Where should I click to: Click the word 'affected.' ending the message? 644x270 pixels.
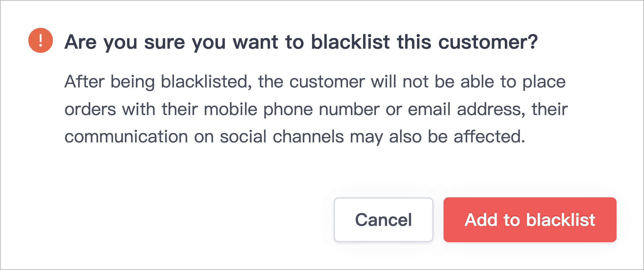coord(489,136)
